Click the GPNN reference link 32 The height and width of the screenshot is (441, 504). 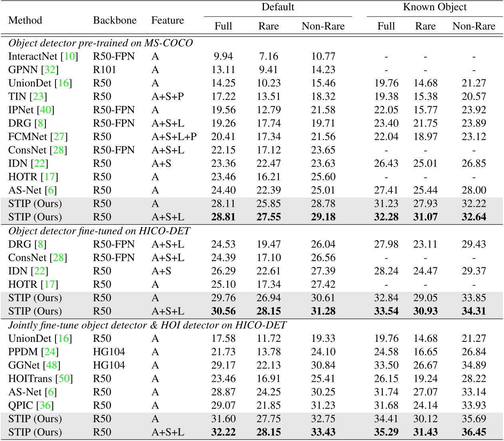click(x=50, y=70)
